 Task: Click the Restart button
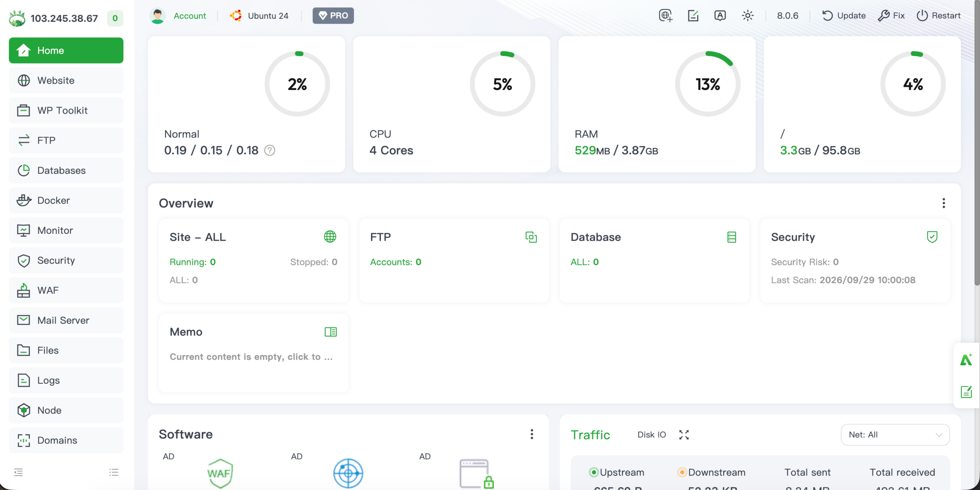point(938,16)
